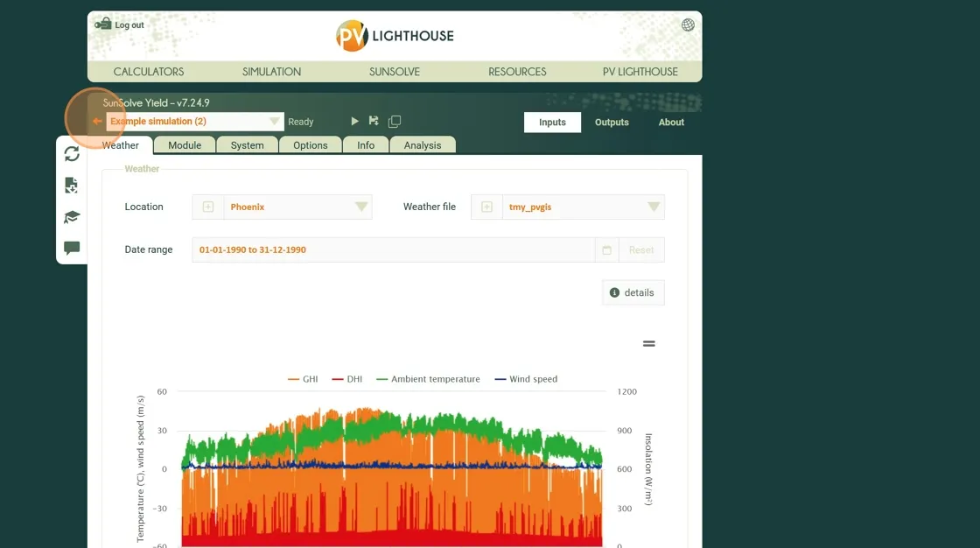Toggle Wind speed series in legend
The image size is (980, 548).
point(526,379)
